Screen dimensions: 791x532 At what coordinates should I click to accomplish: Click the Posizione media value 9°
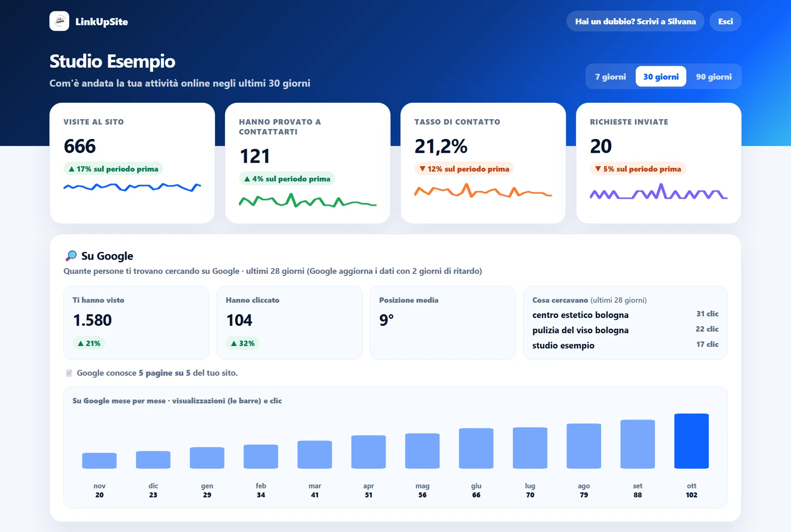(x=386, y=320)
